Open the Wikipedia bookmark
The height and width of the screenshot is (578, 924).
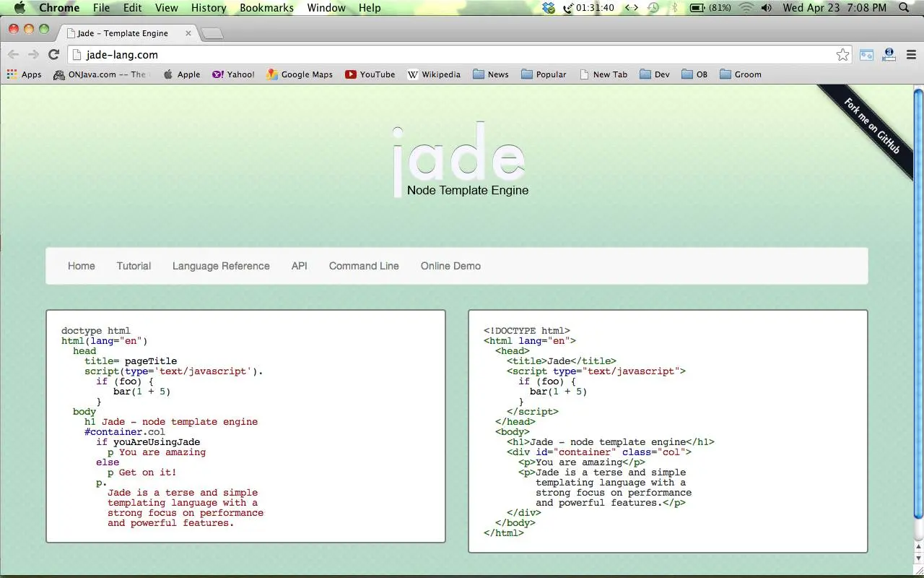[x=434, y=74]
